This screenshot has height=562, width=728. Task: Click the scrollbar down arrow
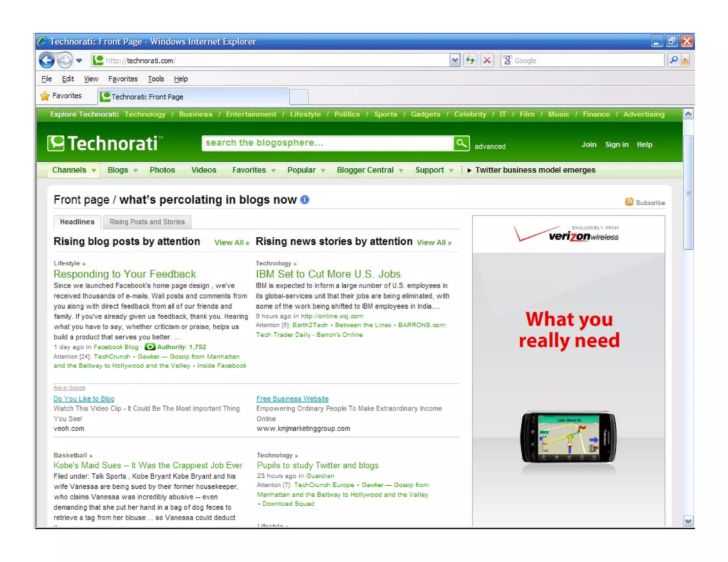click(x=688, y=521)
